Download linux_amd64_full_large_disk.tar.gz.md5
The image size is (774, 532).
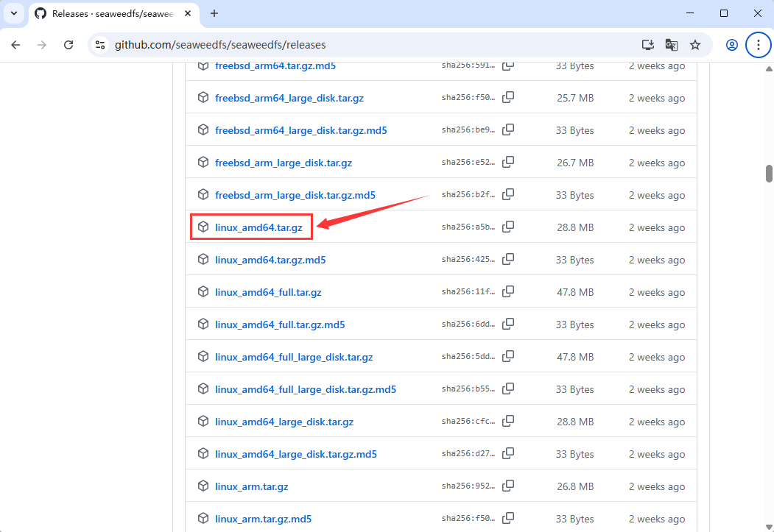pos(306,389)
